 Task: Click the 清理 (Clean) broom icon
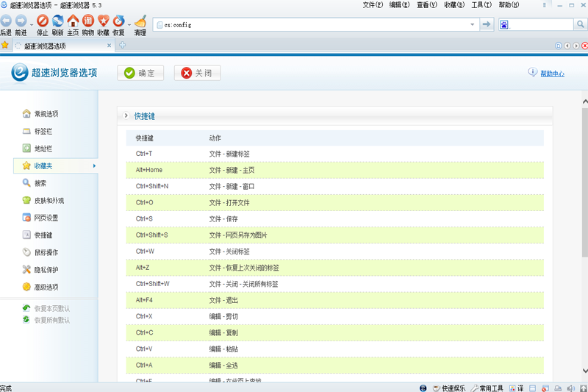click(140, 21)
